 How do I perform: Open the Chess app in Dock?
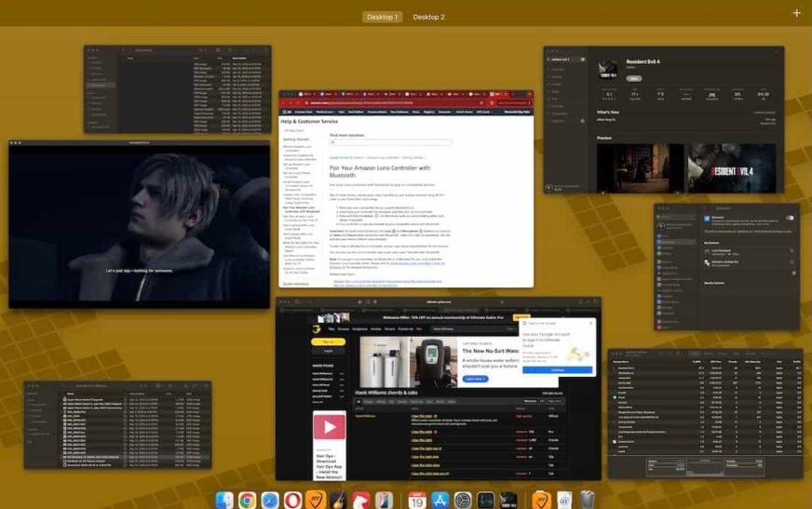361,501
